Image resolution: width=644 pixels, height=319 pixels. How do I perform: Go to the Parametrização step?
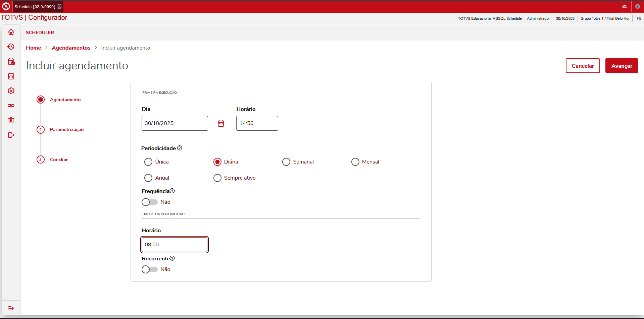pos(67,129)
